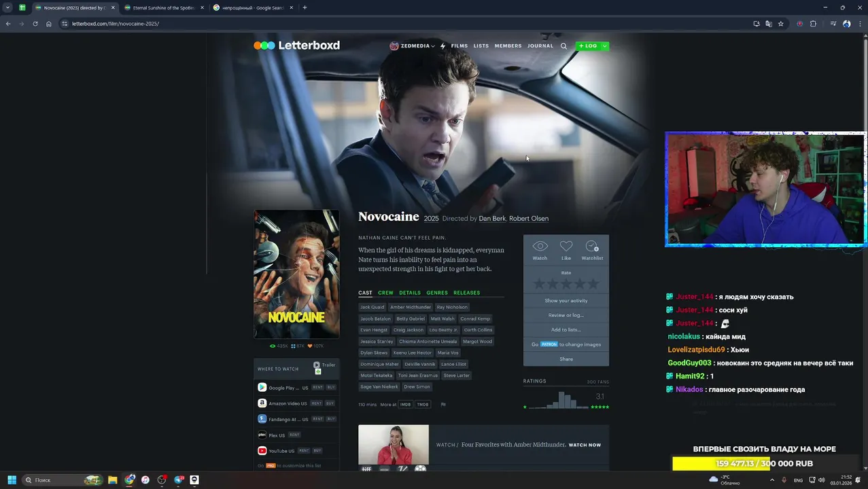
Task: Open the FILMS menu
Action: point(459,46)
